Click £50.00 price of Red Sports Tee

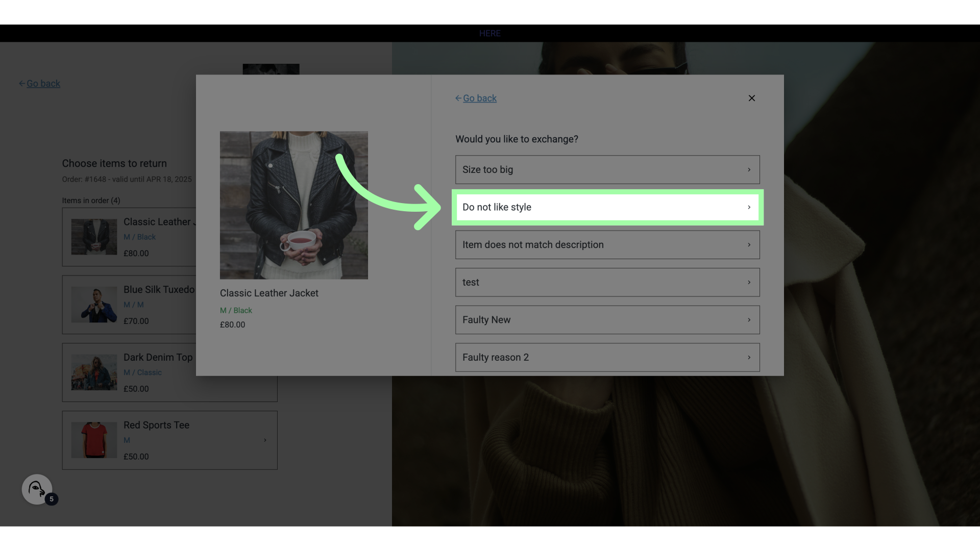tap(136, 457)
